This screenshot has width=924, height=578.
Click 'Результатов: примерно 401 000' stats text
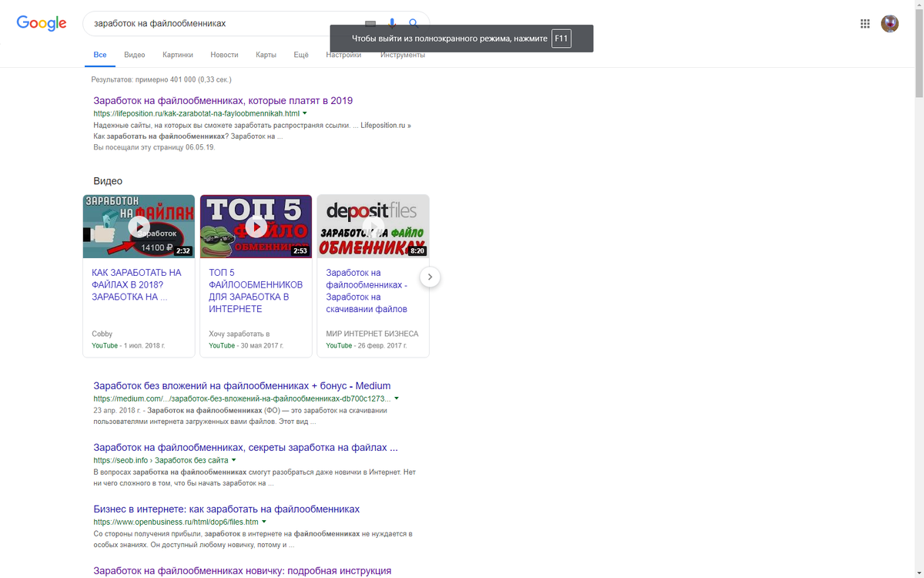(x=161, y=79)
